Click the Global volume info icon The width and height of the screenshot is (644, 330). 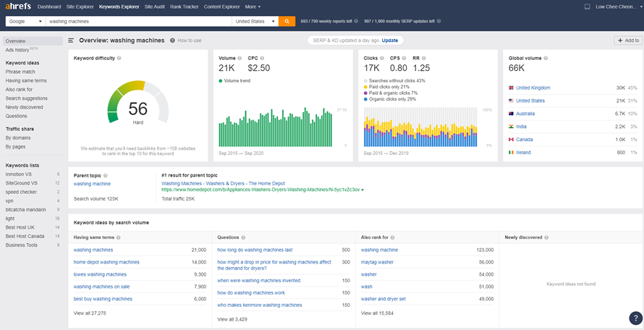[x=544, y=57]
